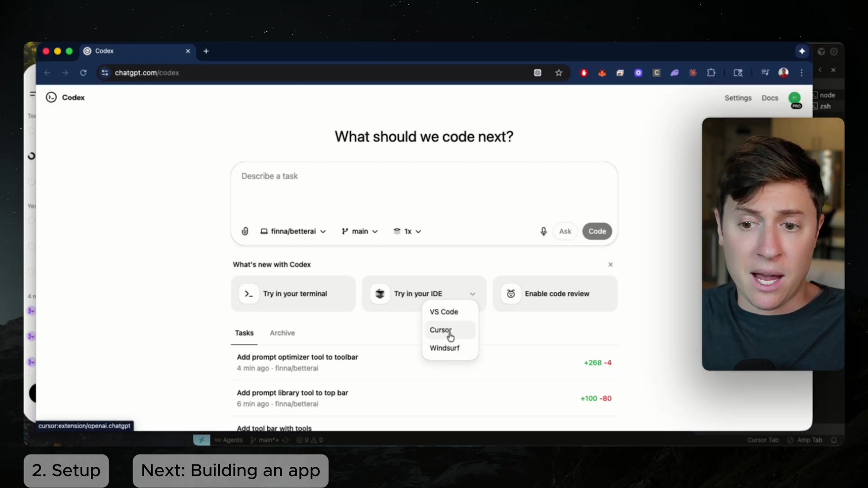Click the terminal prompt icon
Viewport: 868px width, 488px height.
[249, 294]
